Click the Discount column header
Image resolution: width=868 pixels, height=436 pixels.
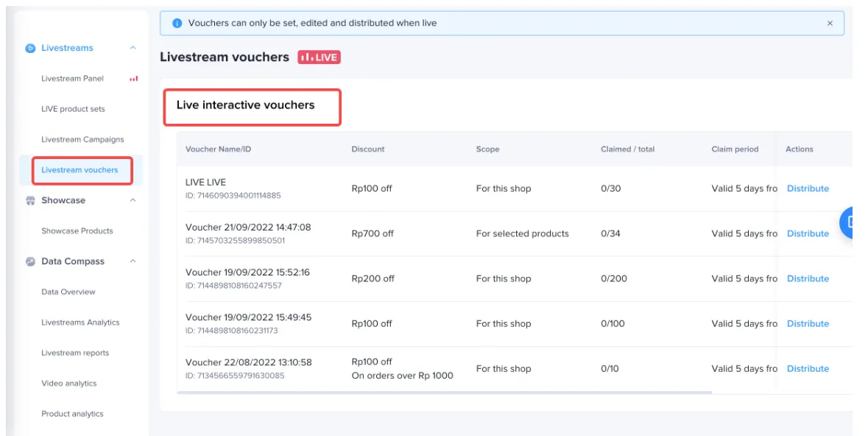coord(368,149)
